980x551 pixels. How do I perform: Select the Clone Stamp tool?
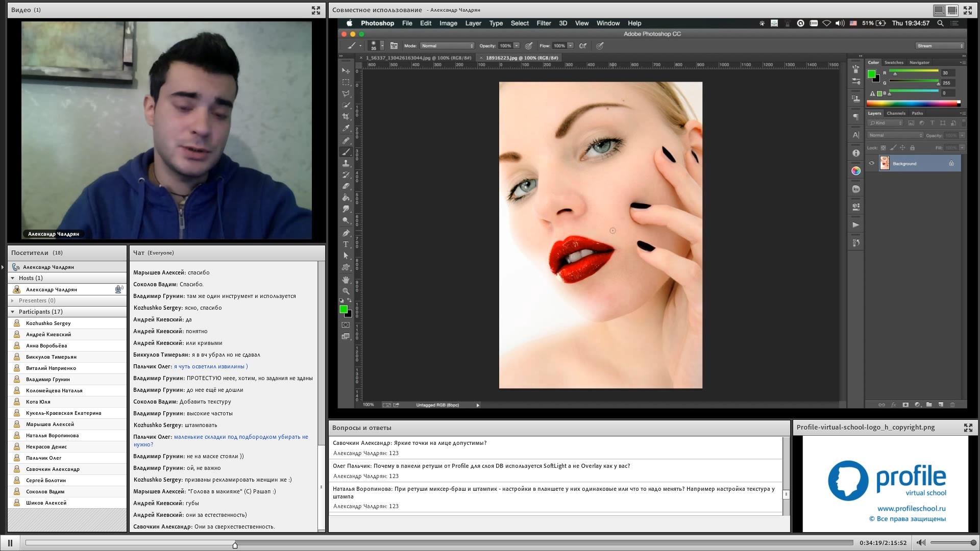click(x=346, y=163)
